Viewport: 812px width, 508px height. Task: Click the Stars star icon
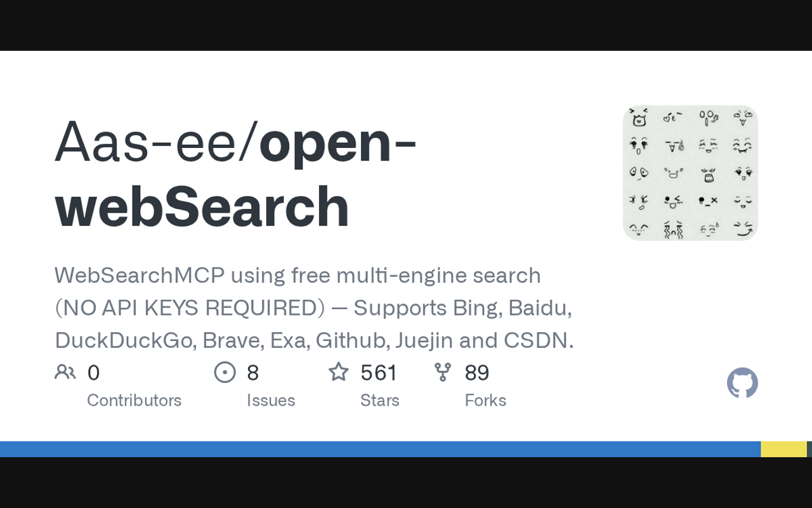(x=339, y=372)
